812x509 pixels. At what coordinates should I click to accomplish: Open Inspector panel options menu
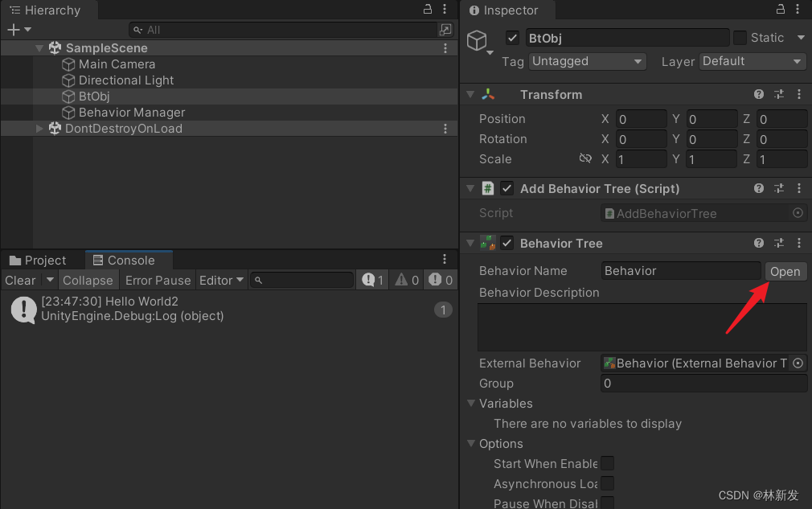[x=798, y=9]
